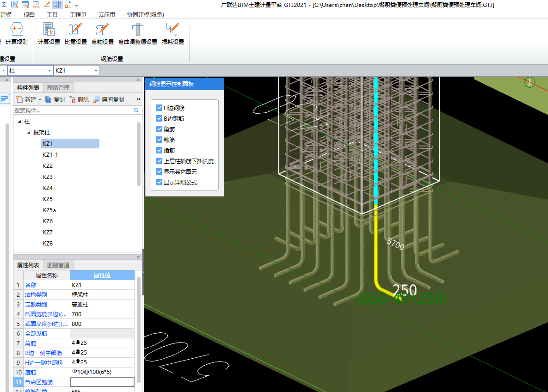This screenshot has height=392, width=548.
Task: Open 计算设置 calculation settings
Action: tap(49, 34)
